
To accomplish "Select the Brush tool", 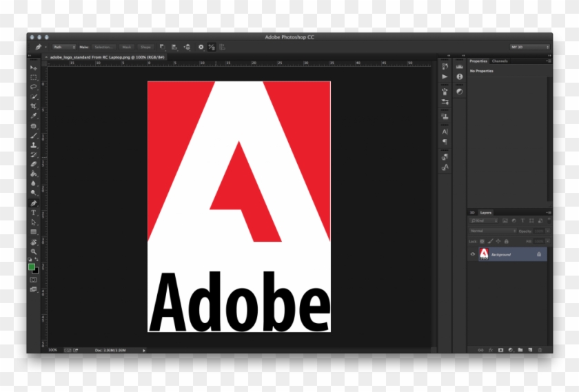I will (x=34, y=136).
